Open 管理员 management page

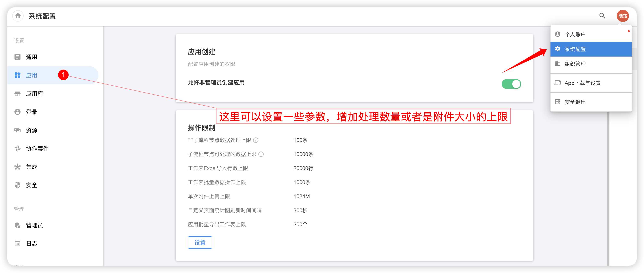tap(35, 225)
